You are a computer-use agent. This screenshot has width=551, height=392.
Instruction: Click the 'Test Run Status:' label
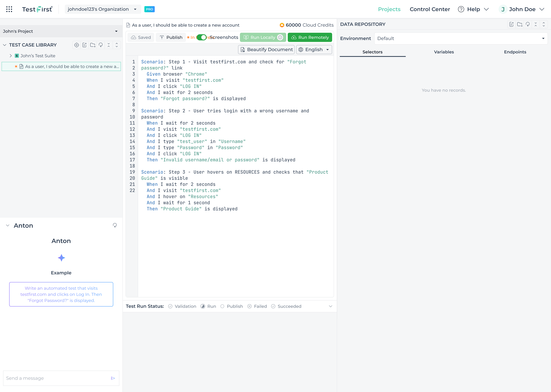(145, 306)
